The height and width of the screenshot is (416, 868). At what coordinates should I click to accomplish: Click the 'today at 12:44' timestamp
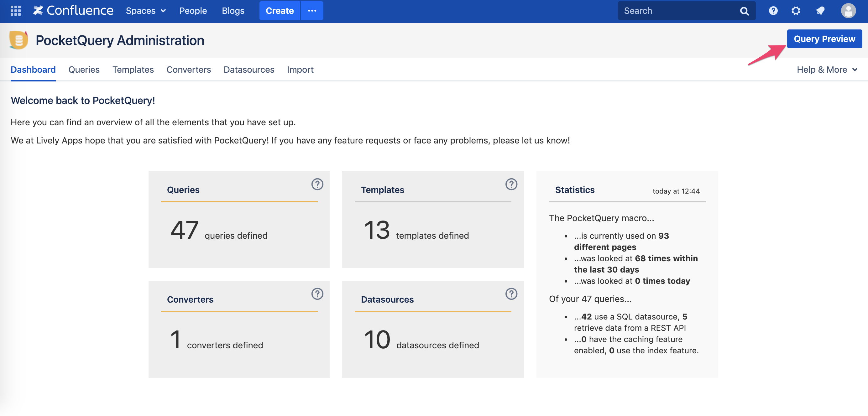[x=676, y=191]
